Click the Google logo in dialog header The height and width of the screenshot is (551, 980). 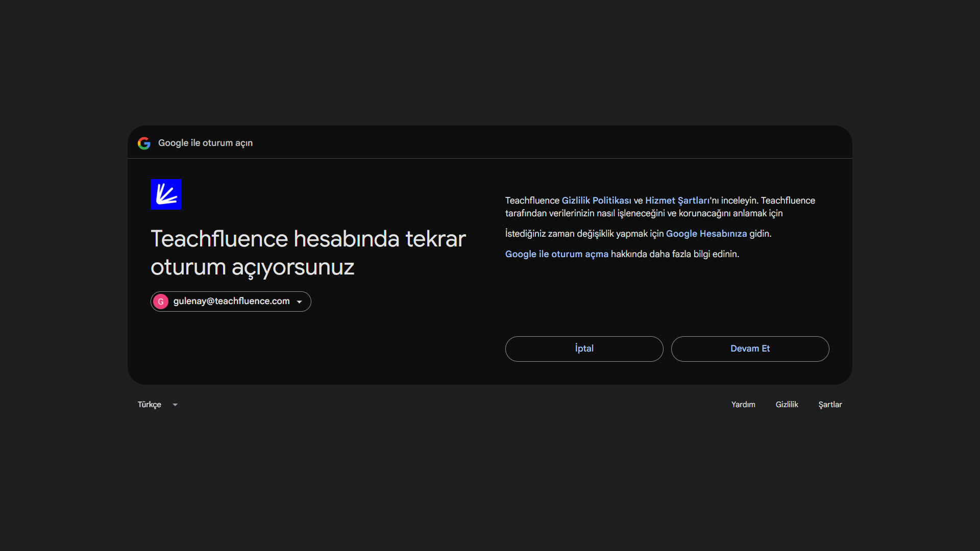coord(144,143)
